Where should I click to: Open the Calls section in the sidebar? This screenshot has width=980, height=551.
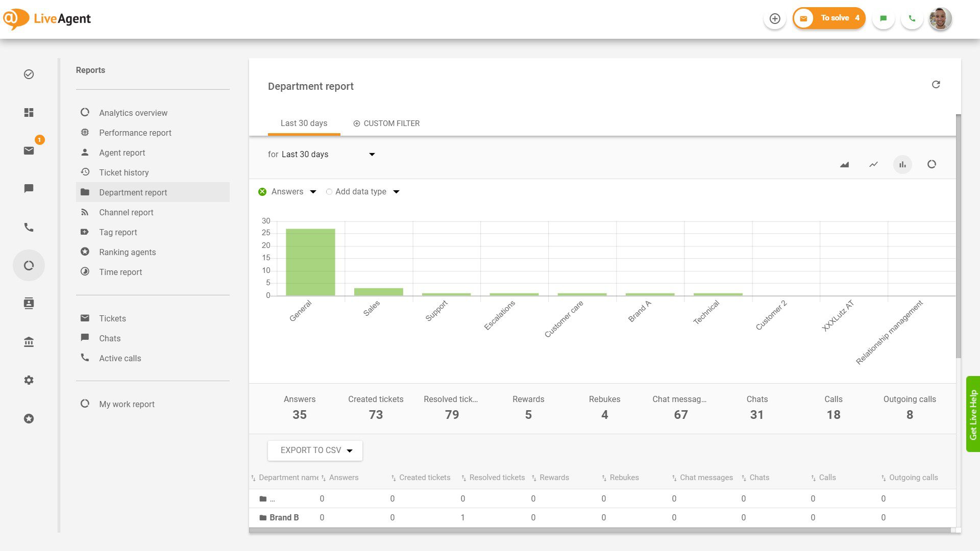[x=29, y=227]
